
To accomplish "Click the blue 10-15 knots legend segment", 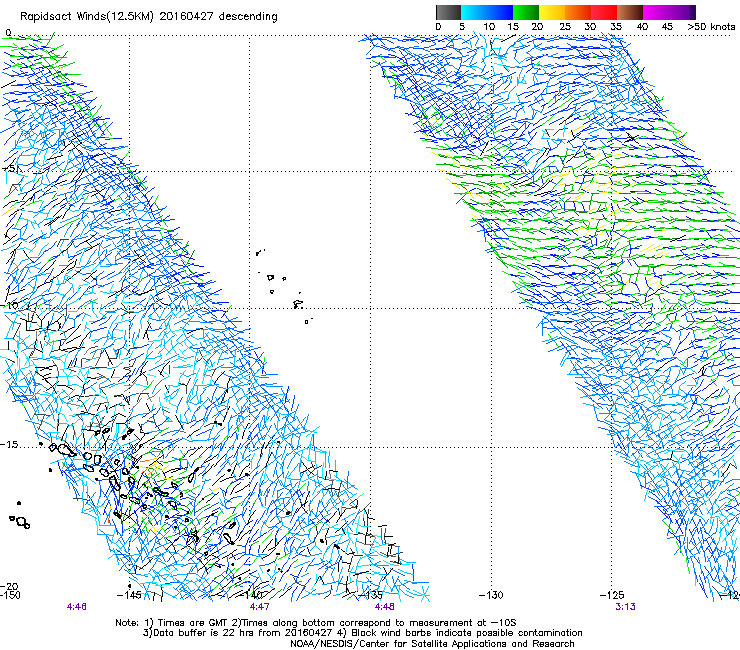I will click(x=500, y=12).
